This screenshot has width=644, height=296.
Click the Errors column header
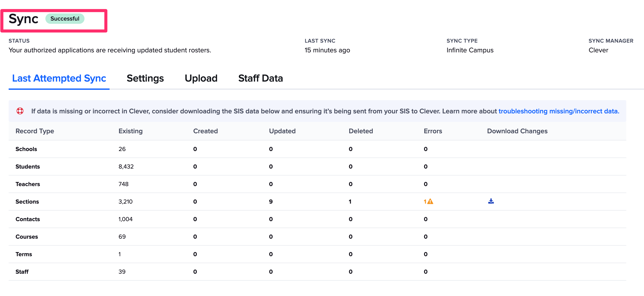pos(432,131)
